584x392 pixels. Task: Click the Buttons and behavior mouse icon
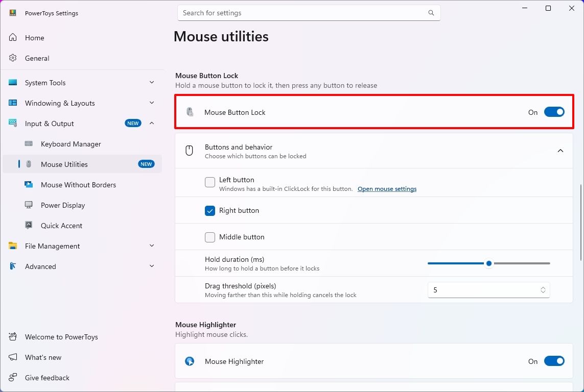pos(189,151)
